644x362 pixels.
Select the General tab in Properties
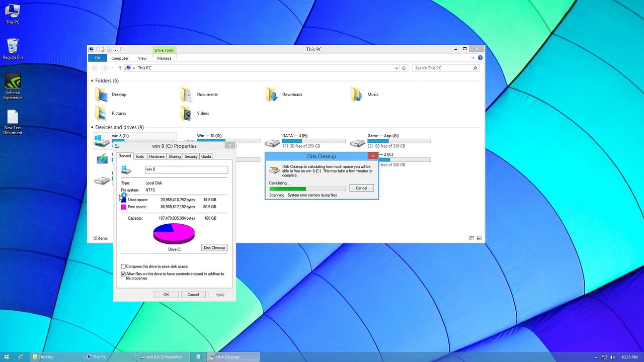pyautogui.click(x=125, y=156)
